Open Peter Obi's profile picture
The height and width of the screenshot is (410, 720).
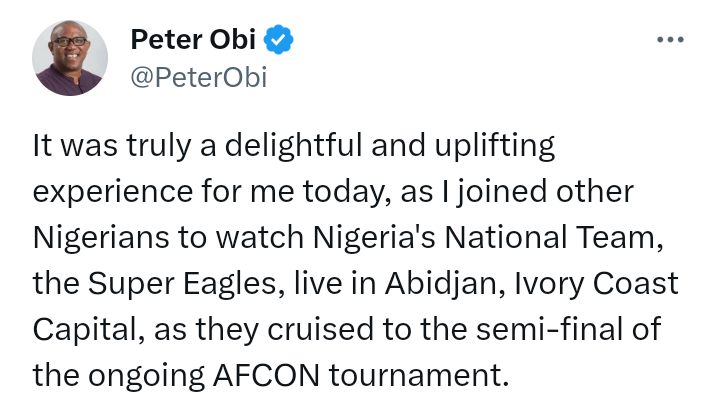pyautogui.click(x=70, y=57)
